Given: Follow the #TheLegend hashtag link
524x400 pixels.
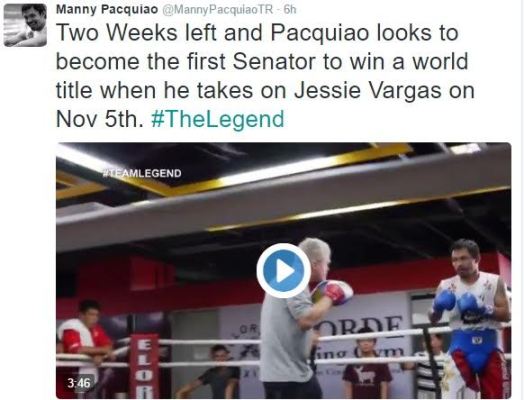Looking at the screenshot, I should pyautogui.click(x=218, y=120).
